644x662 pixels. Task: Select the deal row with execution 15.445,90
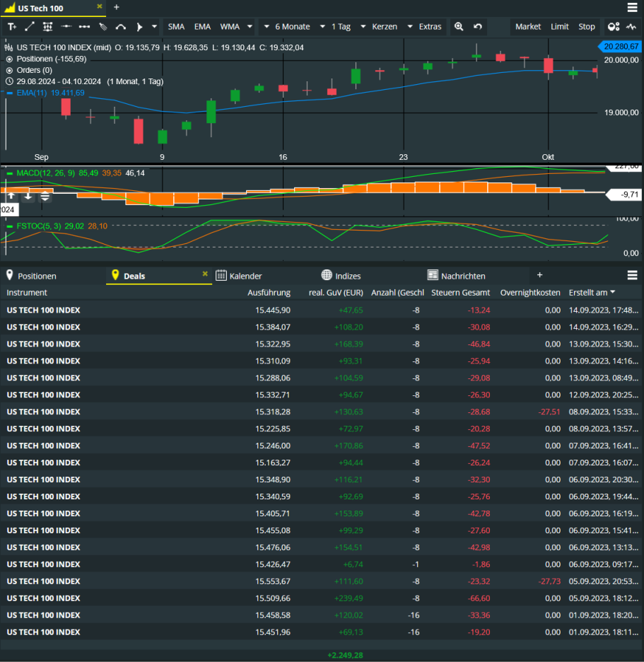(x=321, y=310)
